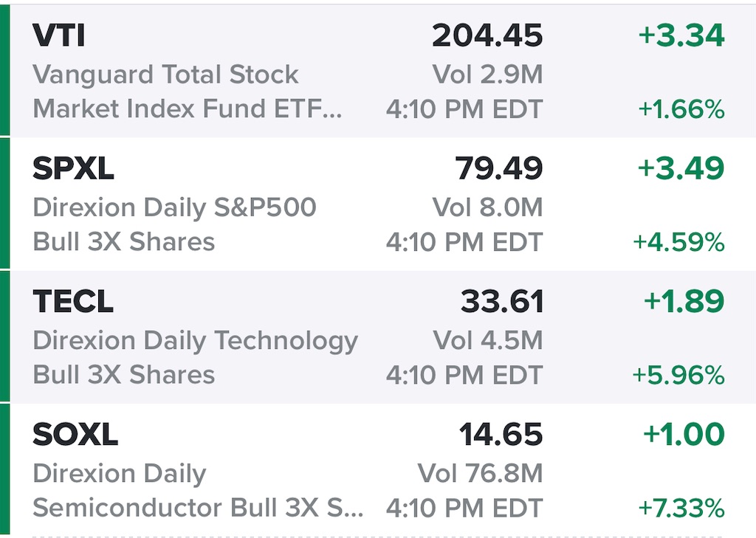Click SPXL last price 79.49
The image size is (756, 538).
(x=499, y=169)
